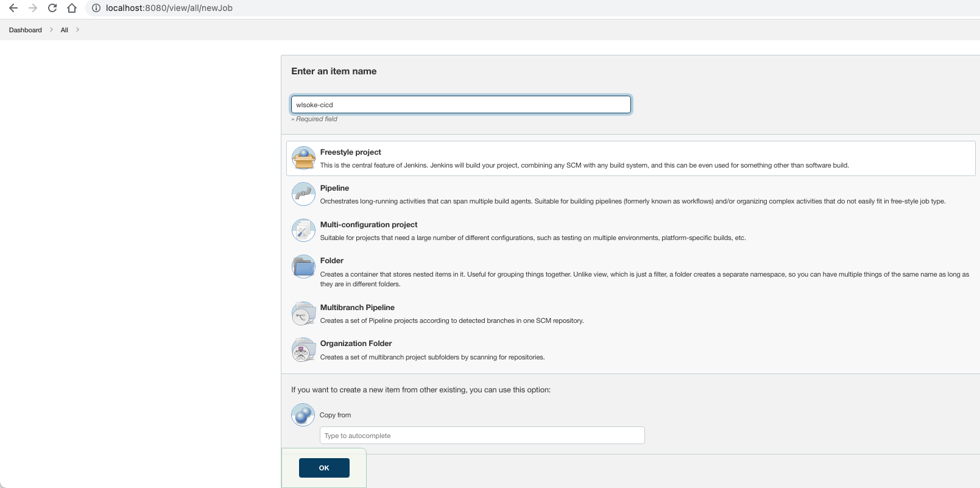Screen dimensions: 980x488
Task: Select the Pipeline item type title
Action: point(334,188)
